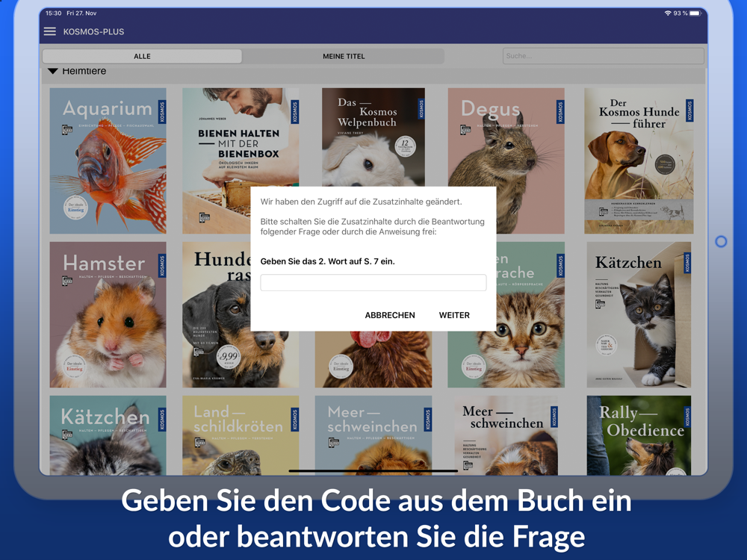Screen dimensions: 747x560
Task: Click the Kosmos-Plus icon on Degus cover
Action: pyautogui.click(x=465, y=130)
